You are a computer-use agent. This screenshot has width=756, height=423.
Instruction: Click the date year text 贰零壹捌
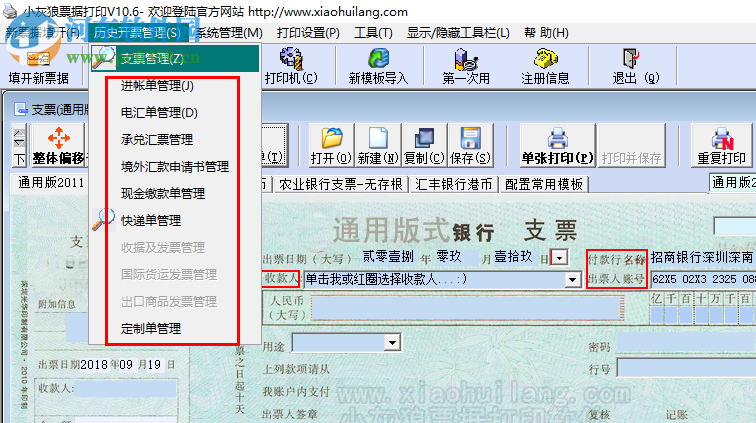tap(388, 257)
